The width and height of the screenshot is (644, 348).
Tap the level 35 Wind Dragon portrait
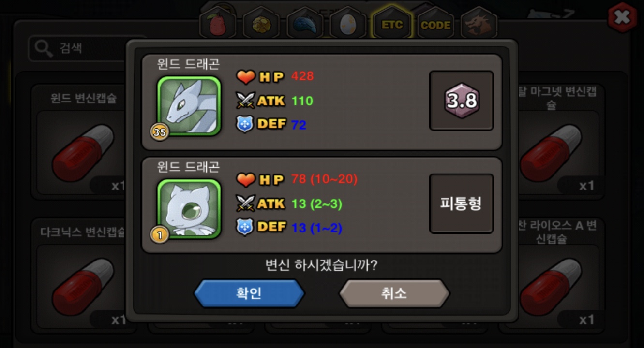(189, 106)
